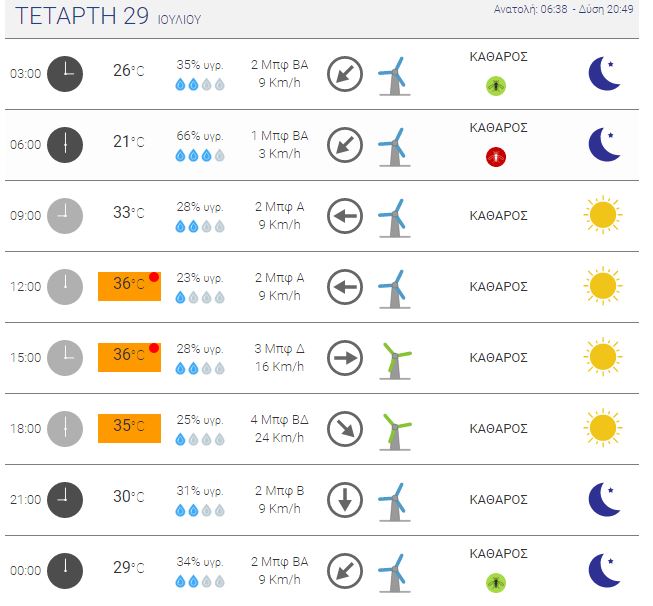Click the west wind arrow at 15:00
This screenshot has height=606, width=653.
[x=345, y=358]
